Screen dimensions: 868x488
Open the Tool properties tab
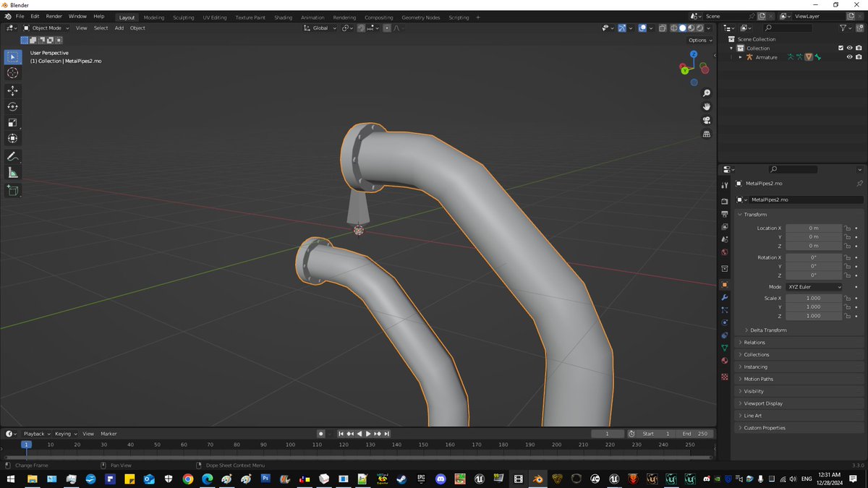pyautogui.click(x=724, y=186)
